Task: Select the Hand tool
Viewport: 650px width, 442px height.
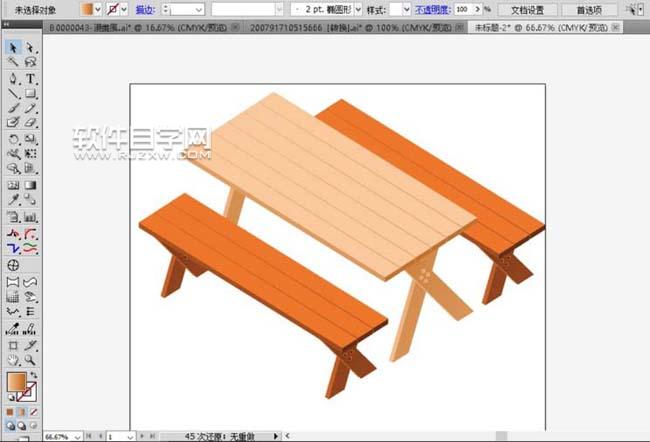Action: click(x=13, y=360)
